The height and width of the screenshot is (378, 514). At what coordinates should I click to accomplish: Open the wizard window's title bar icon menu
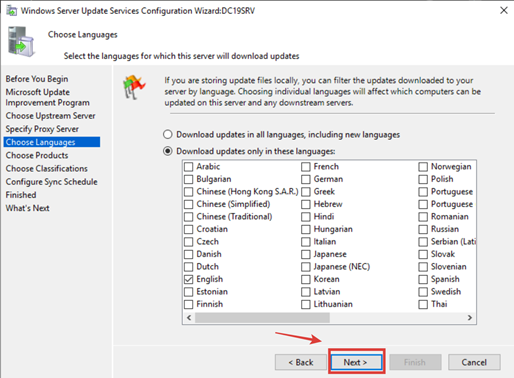click(11, 11)
